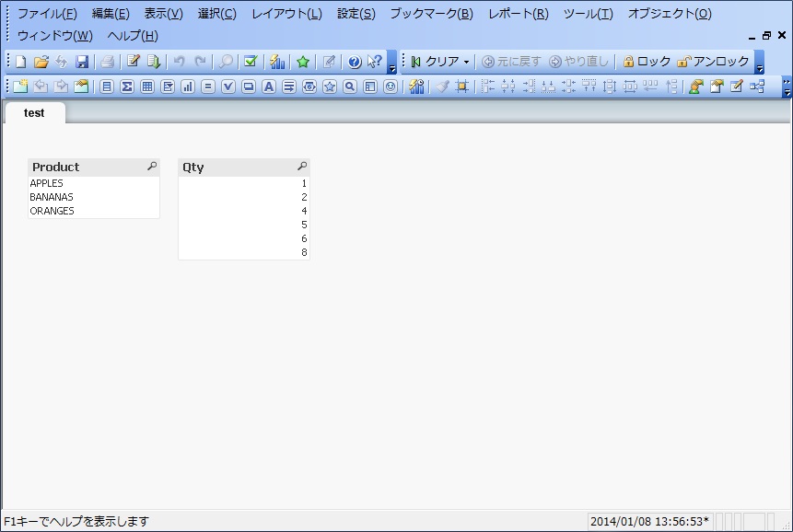
Task: Open the Document Properties icon beside the person icon
Action: point(717,87)
